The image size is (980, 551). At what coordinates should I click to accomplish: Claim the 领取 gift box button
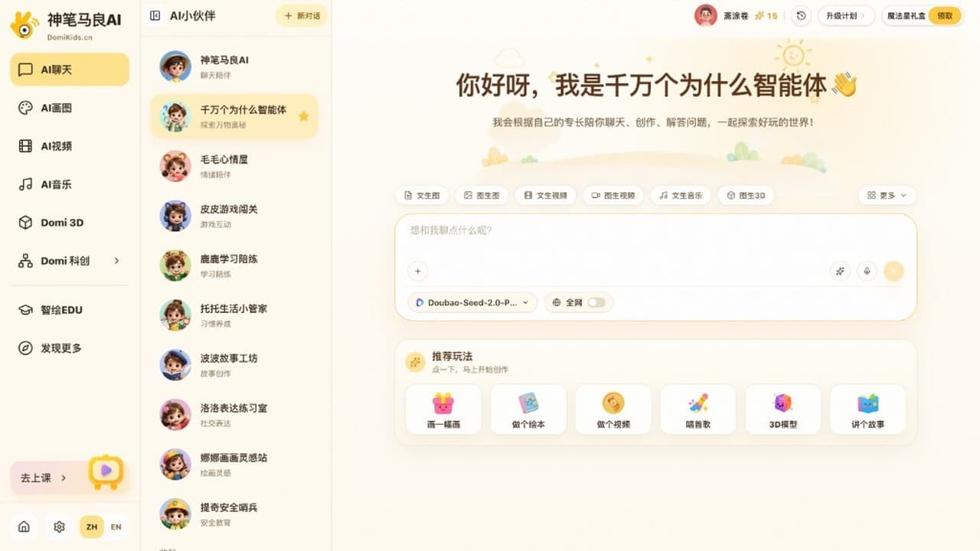pyautogui.click(x=945, y=15)
